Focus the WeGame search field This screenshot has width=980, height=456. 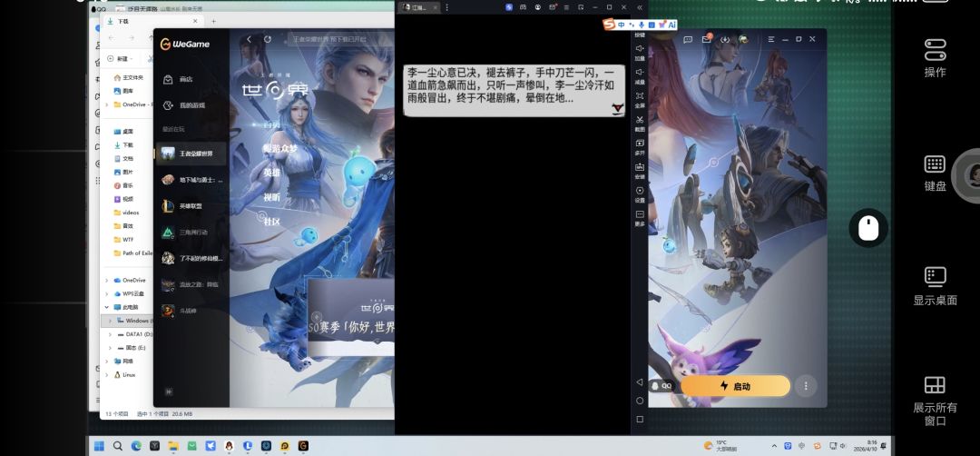[340, 39]
